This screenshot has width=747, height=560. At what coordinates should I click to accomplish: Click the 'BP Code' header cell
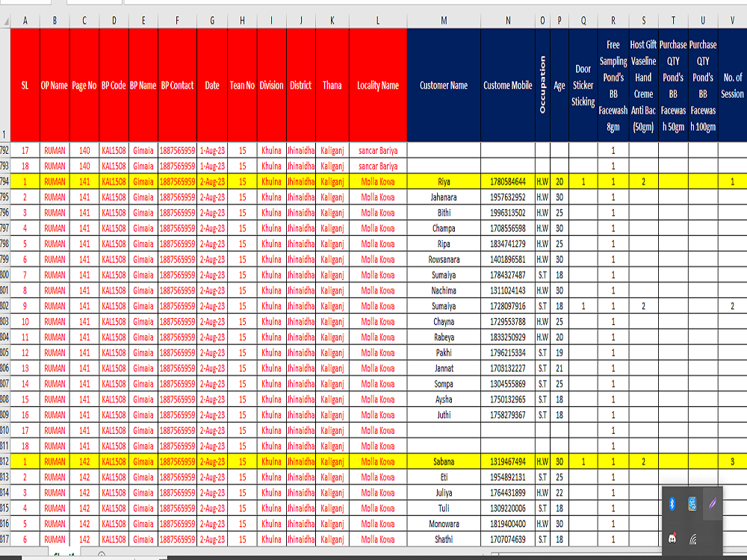[x=114, y=85]
